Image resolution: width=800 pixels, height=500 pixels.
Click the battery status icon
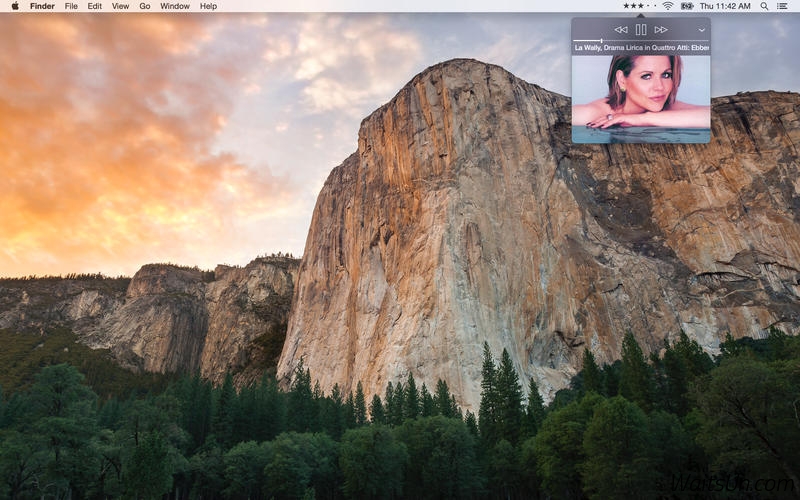coord(687,6)
